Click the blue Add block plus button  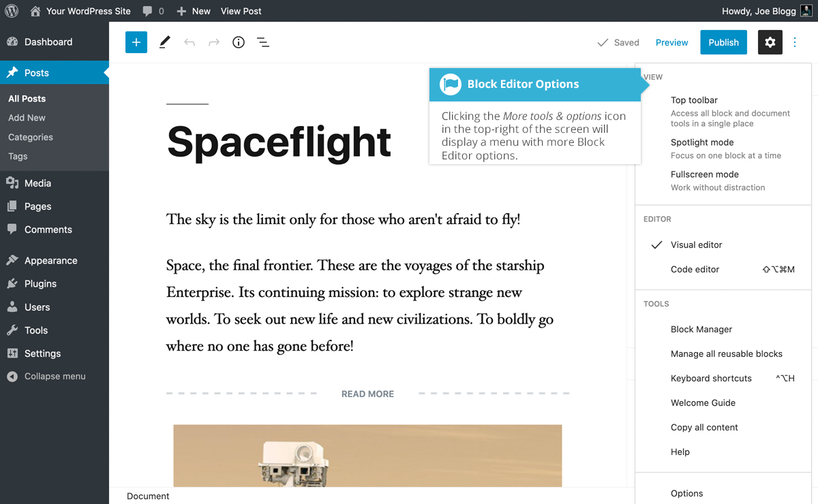(136, 42)
